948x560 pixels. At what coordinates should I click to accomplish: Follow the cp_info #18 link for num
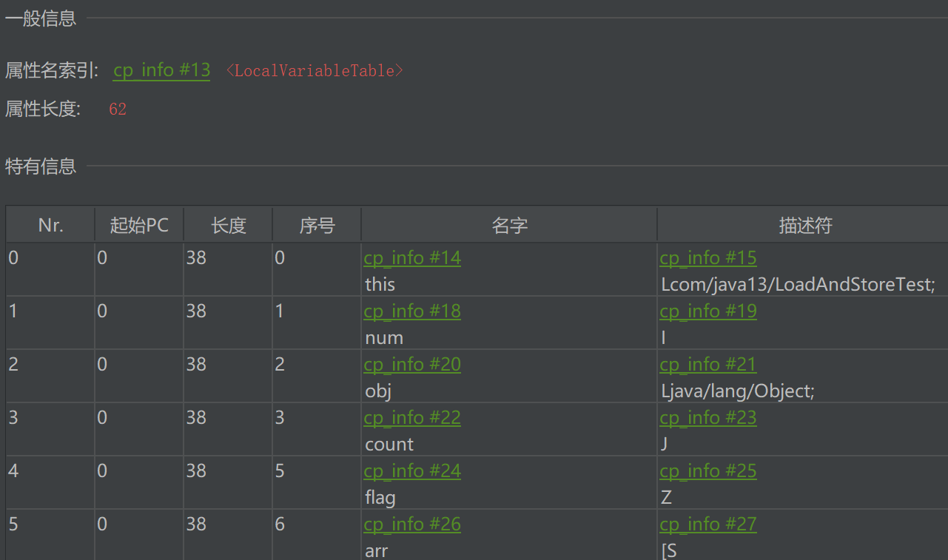coord(411,311)
